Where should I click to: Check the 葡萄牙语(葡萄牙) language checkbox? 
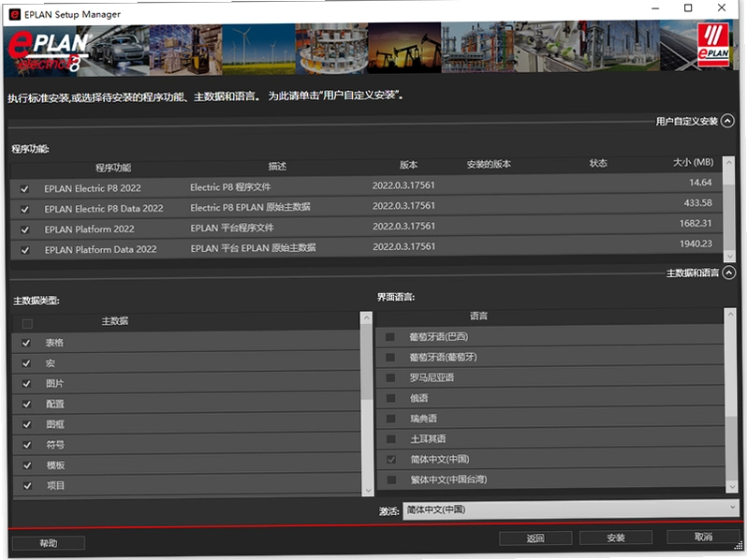click(x=390, y=358)
